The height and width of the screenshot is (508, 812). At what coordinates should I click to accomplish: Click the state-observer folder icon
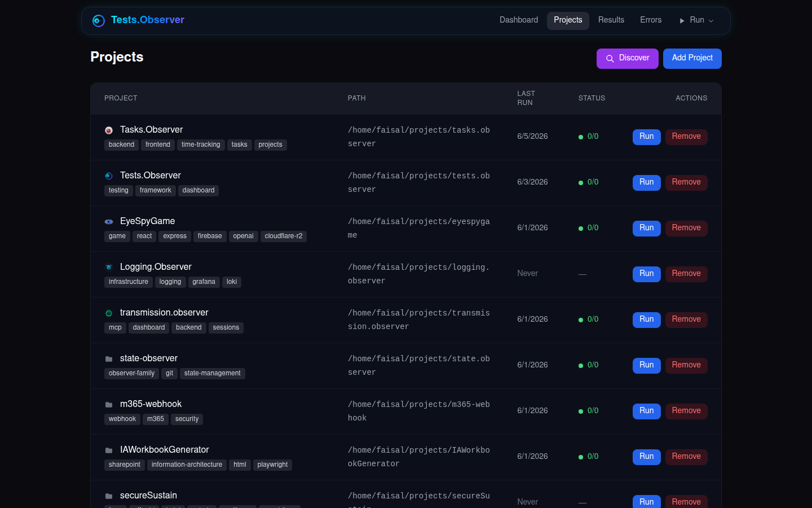point(109,359)
